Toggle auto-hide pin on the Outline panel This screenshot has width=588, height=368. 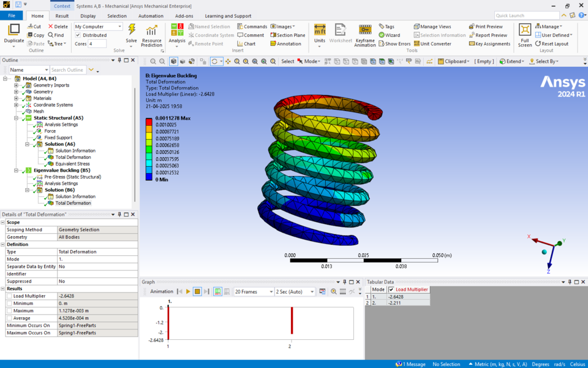121,60
